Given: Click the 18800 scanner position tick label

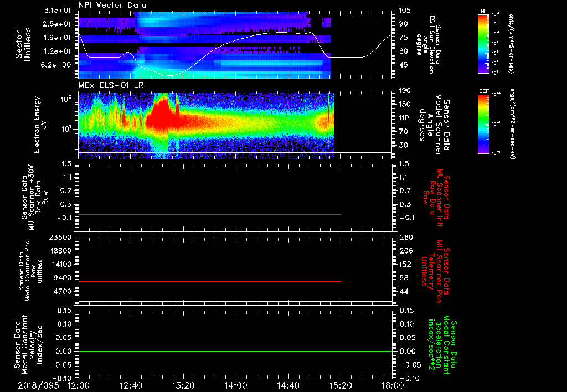Looking at the screenshot, I should (61, 251).
